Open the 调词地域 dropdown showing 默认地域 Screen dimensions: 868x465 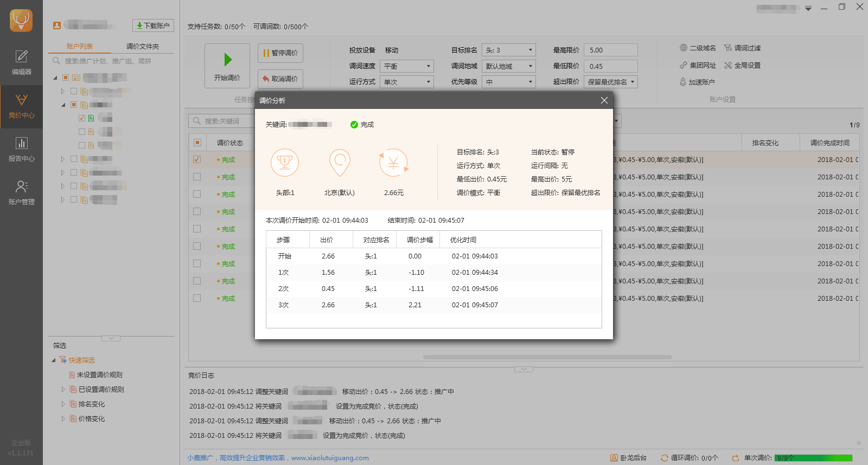509,66
